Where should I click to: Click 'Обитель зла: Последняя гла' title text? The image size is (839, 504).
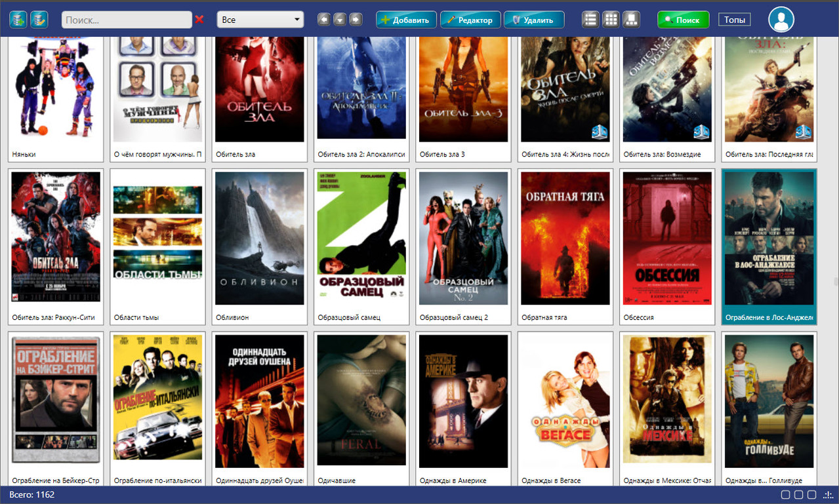(x=769, y=155)
